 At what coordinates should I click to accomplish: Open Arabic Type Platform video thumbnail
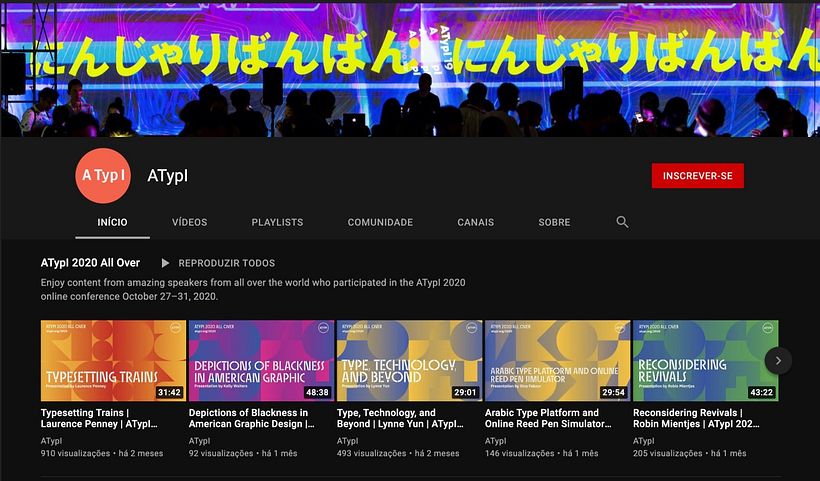pos(557,361)
